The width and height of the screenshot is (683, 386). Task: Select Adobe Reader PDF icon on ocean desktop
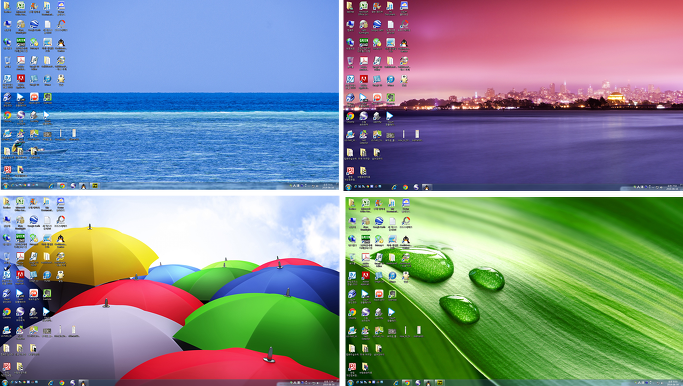pyautogui.click(x=20, y=61)
